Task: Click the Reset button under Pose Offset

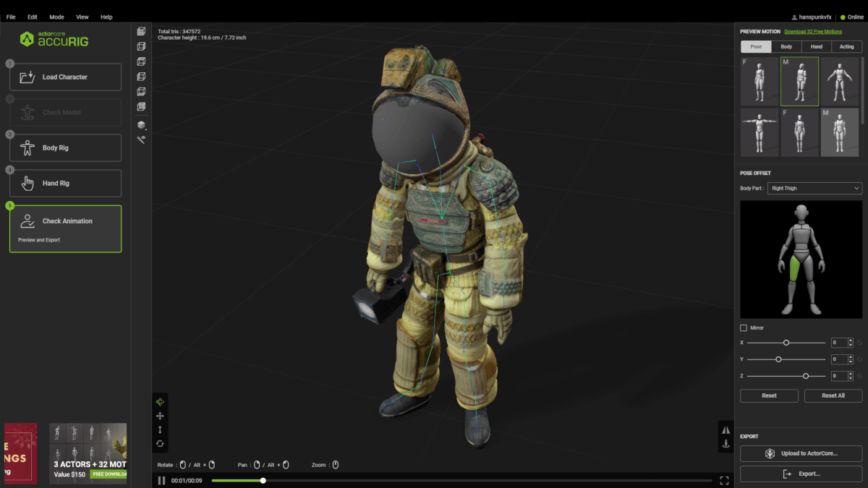Action: click(770, 395)
